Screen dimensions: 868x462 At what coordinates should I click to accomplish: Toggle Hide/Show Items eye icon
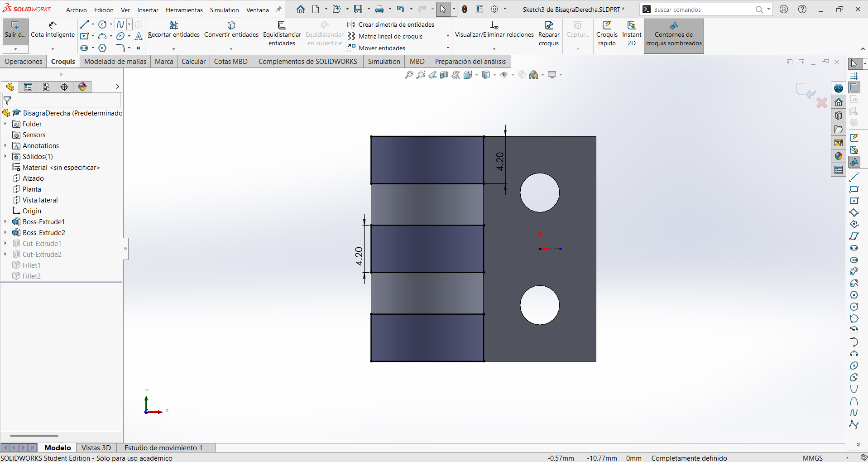pyautogui.click(x=504, y=75)
